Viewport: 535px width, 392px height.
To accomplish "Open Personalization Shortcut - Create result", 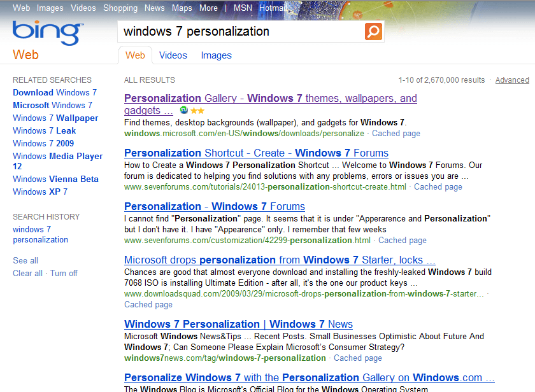I will (256, 153).
